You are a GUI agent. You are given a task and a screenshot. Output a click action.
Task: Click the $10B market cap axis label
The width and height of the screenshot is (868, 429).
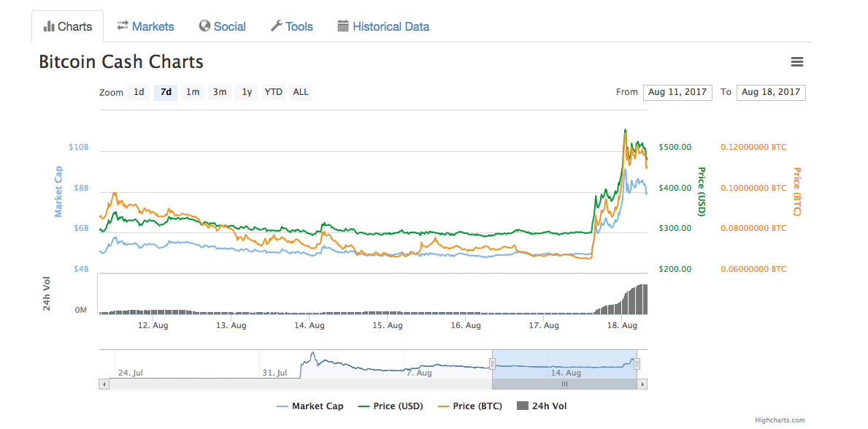click(x=79, y=147)
